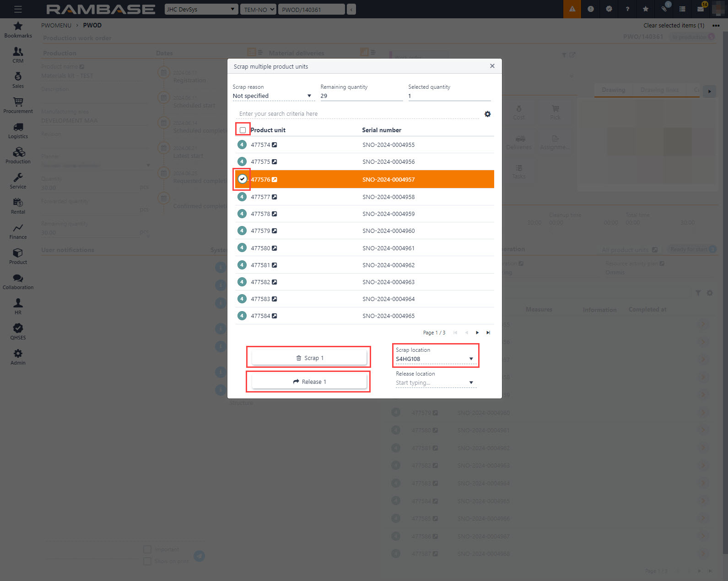Viewport: 728px width, 581px height.
Task: Close the Scrap multiple product units popup
Action: (492, 66)
